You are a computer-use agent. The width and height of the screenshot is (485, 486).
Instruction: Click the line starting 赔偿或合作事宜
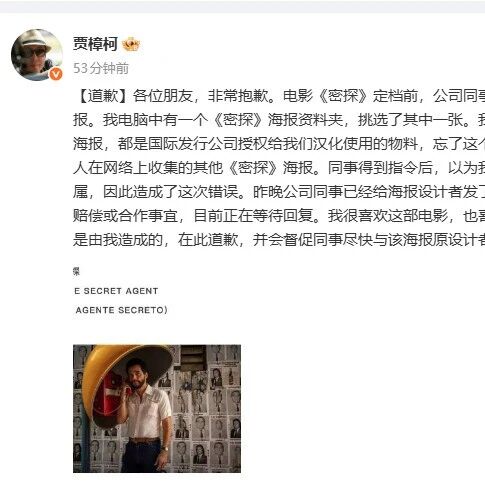click(x=279, y=216)
